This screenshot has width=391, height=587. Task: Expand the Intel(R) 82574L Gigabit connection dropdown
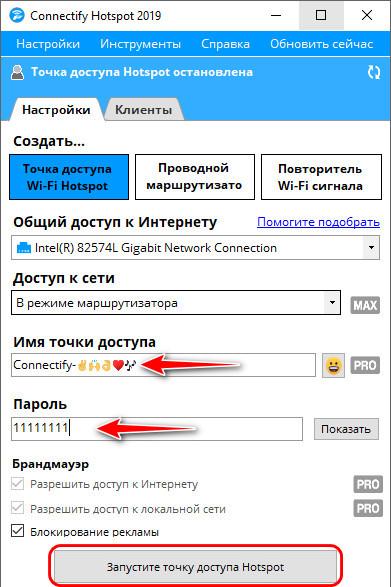pos(371,248)
